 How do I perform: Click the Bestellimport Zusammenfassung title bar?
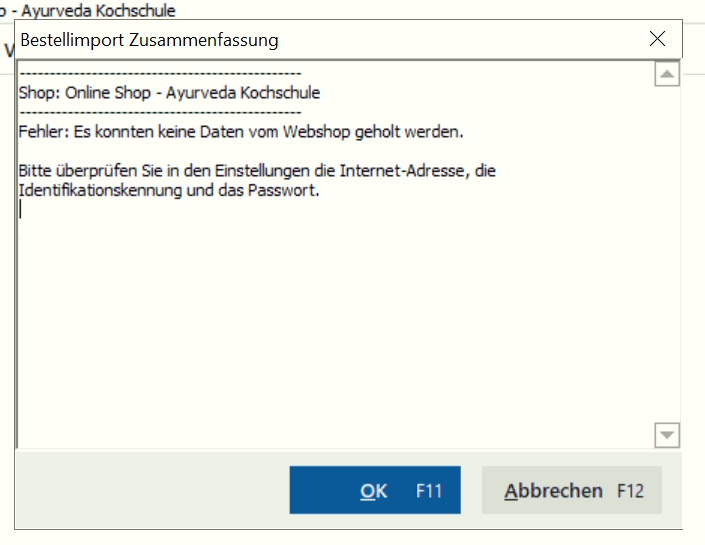(300, 40)
